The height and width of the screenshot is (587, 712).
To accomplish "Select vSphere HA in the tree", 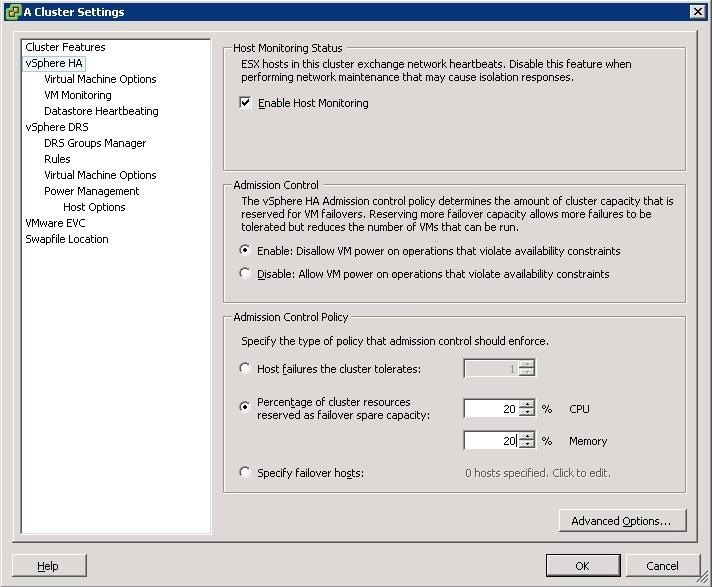I will pos(54,63).
